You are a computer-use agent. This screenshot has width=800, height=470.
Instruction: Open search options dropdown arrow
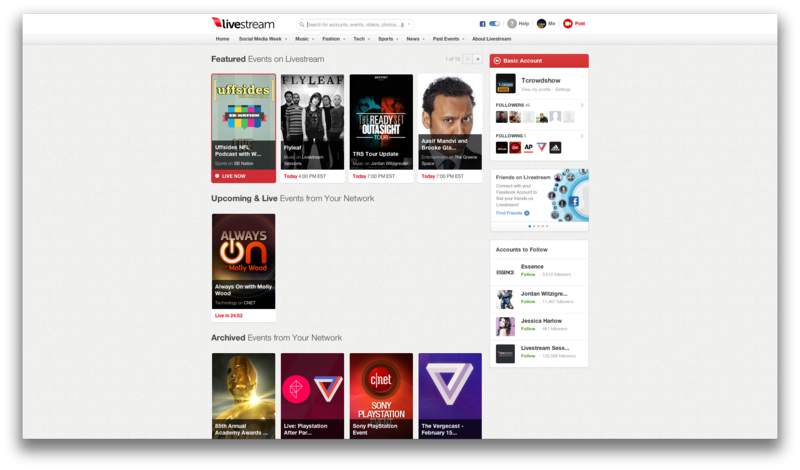point(409,24)
